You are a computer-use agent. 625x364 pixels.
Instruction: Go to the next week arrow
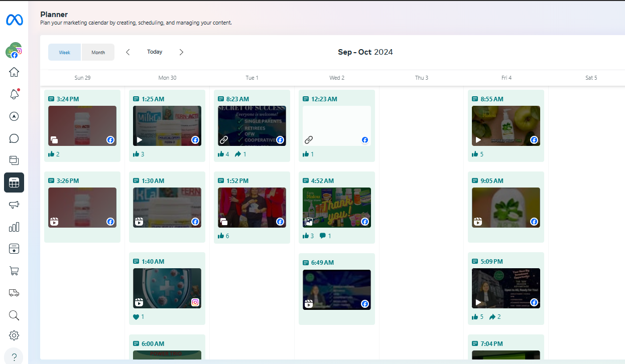pyautogui.click(x=181, y=52)
